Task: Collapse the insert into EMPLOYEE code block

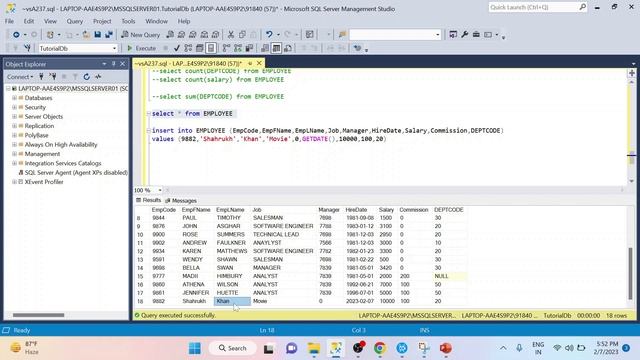Action: pyautogui.click(x=149, y=131)
